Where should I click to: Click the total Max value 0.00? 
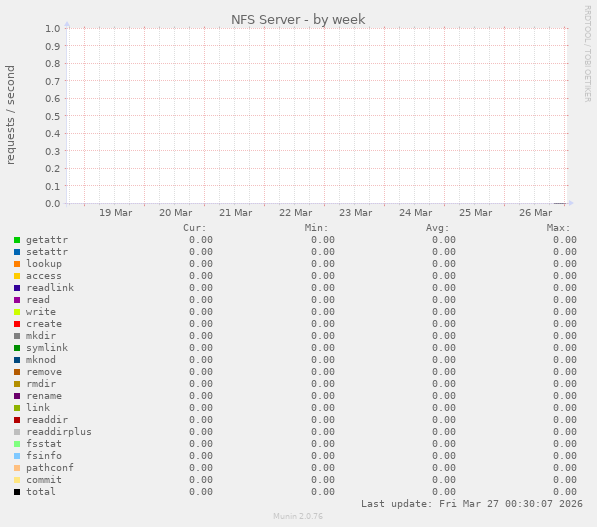coord(565,492)
